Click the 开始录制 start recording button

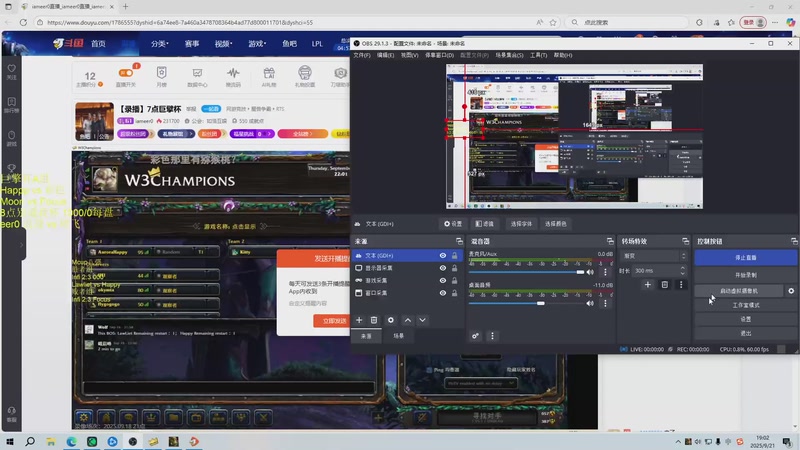(745, 275)
